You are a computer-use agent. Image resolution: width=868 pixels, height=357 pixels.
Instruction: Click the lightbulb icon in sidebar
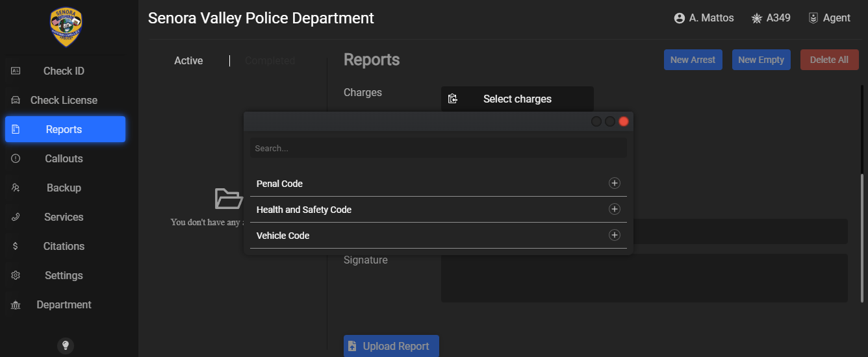66,345
